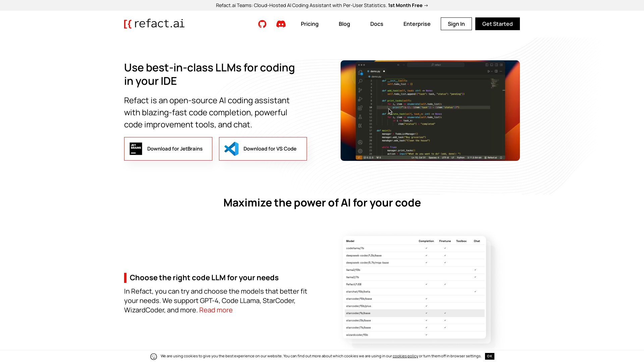644x362 pixels.
Task: Click the codellama/7b row text
Action: (x=355, y=248)
